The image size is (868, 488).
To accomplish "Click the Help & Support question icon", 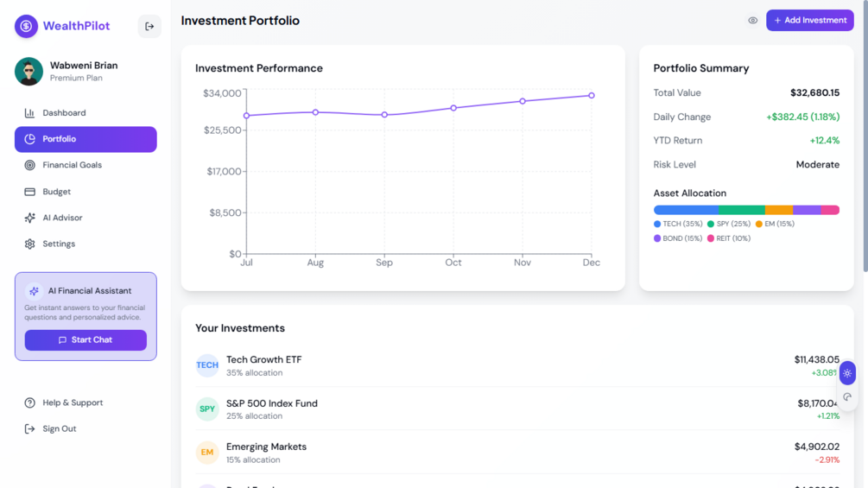I will [x=29, y=402].
